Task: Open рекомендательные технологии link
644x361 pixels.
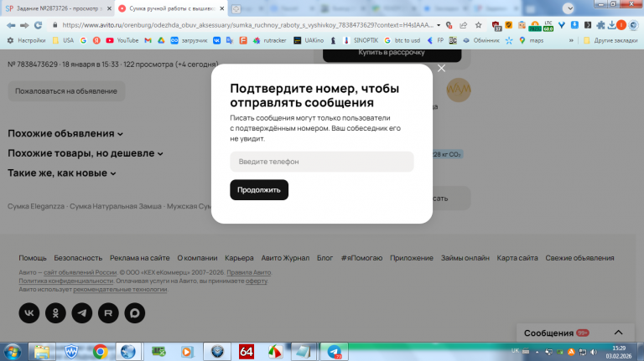Action: (120, 289)
